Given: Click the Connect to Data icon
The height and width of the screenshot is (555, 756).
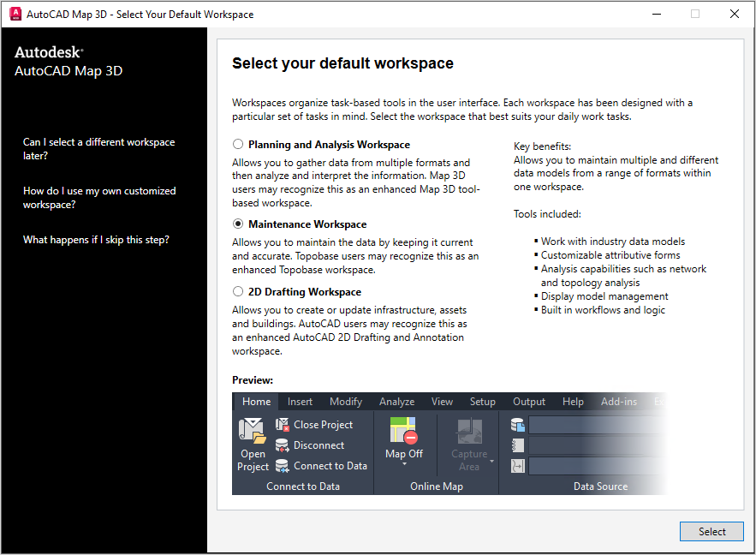Looking at the screenshot, I should [282, 466].
